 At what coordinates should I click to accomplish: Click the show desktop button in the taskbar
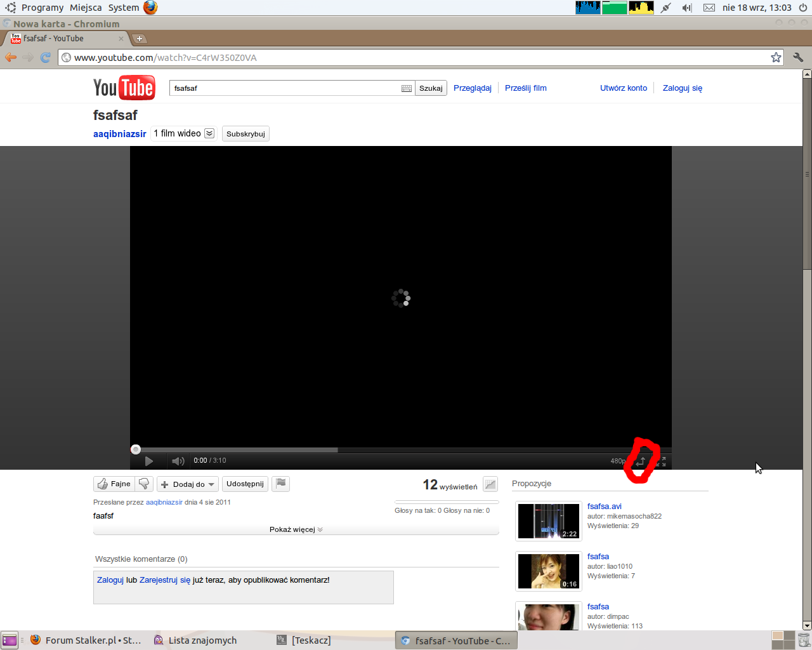point(10,640)
